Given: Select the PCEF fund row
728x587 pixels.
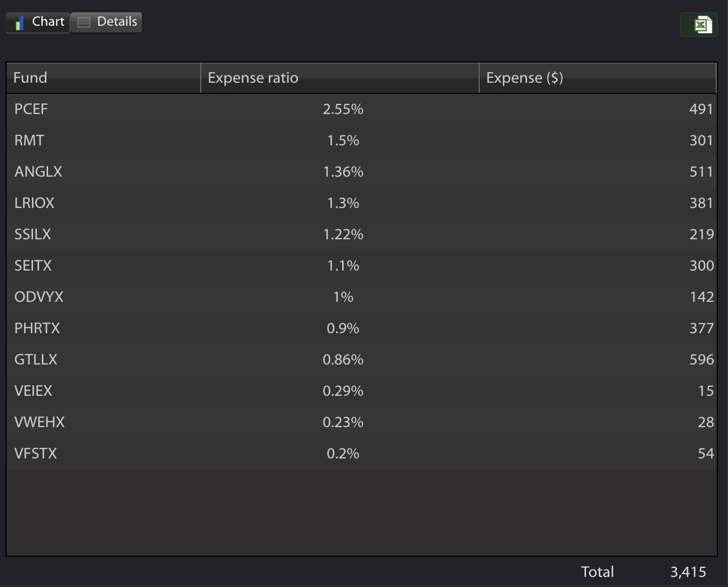Looking at the screenshot, I should [362, 109].
